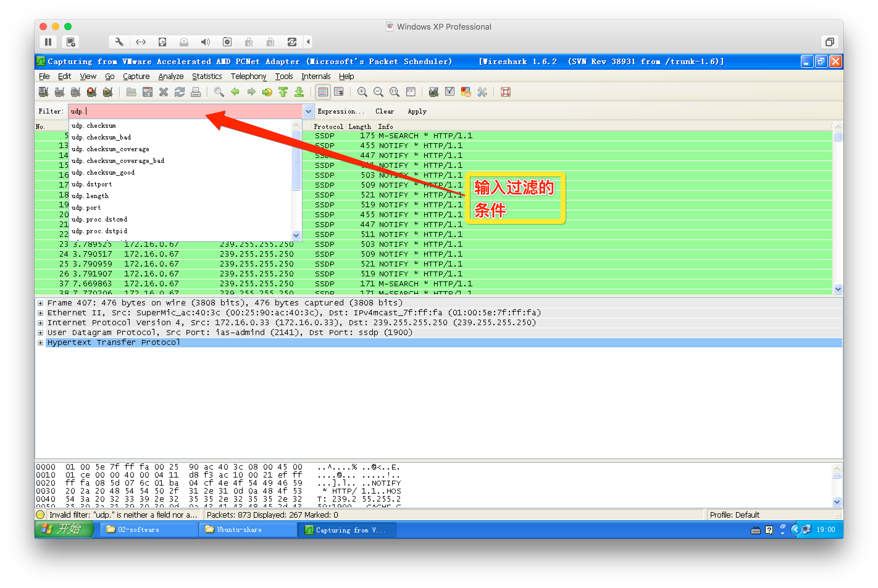Sort by the Protocol column header
The width and height of the screenshot is (878, 588).
(x=328, y=126)
